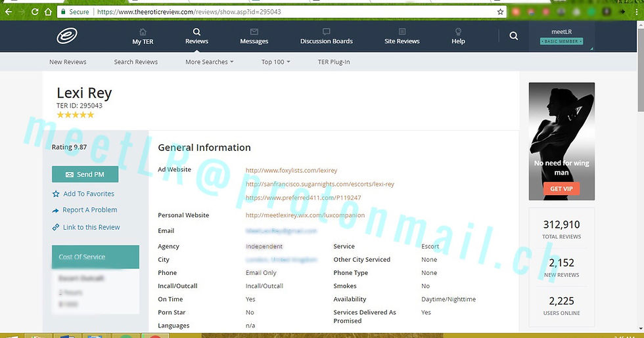The image size is (644, 338).
Task: Click the 312,910 Total Reviews counter
Action: click(x=561, y=229)
